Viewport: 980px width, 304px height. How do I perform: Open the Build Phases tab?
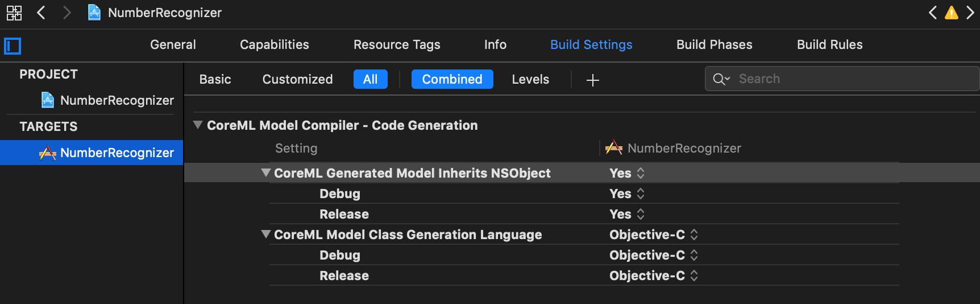coord(714,44)
